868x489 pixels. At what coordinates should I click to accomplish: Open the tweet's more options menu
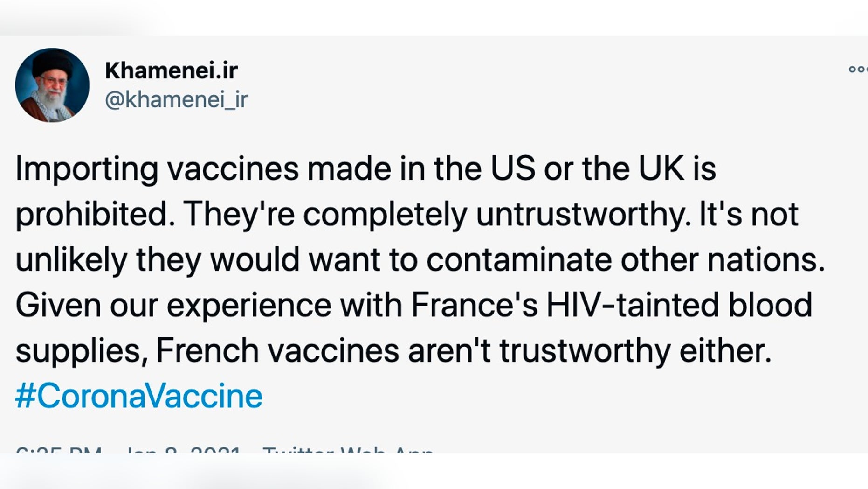coord(858,70)
